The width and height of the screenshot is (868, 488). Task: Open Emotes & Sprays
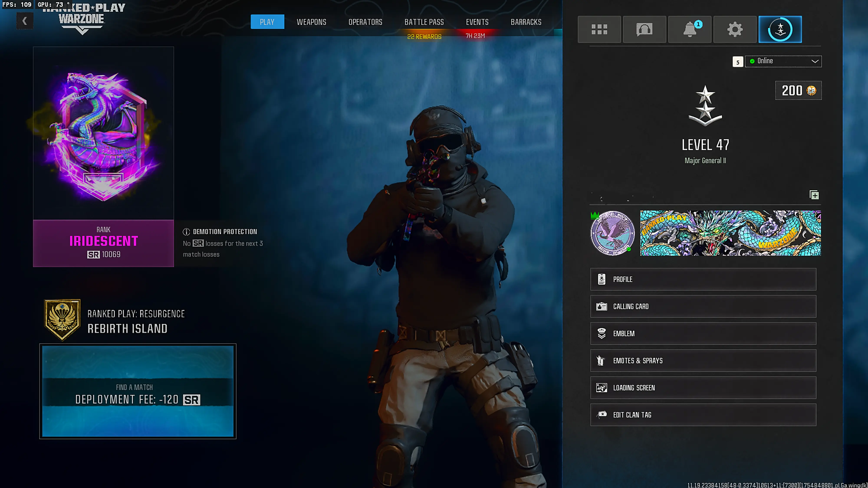pyautogui.click(x=703, y=361)
